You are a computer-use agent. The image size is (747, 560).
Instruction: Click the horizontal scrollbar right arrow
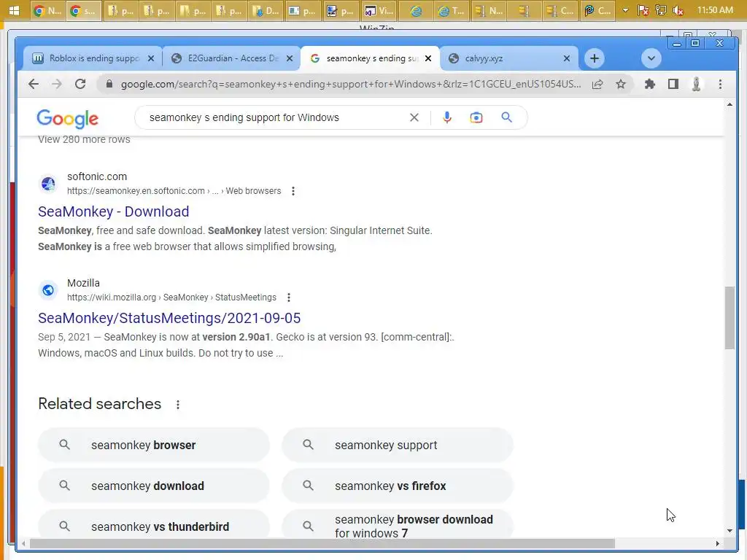718,543
